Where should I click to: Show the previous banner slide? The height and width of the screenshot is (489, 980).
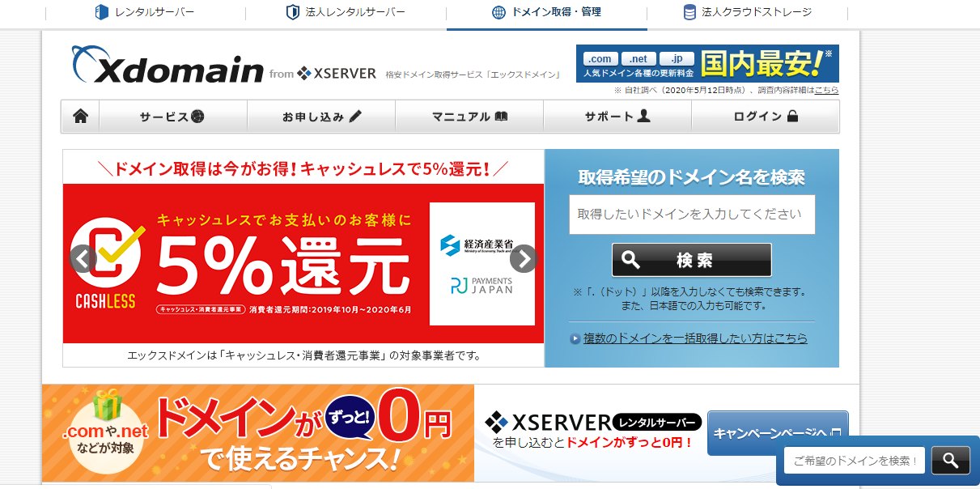(83, 258)
